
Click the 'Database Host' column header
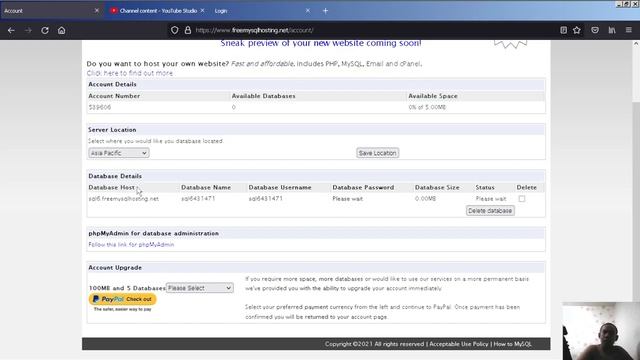click(111, 187)
